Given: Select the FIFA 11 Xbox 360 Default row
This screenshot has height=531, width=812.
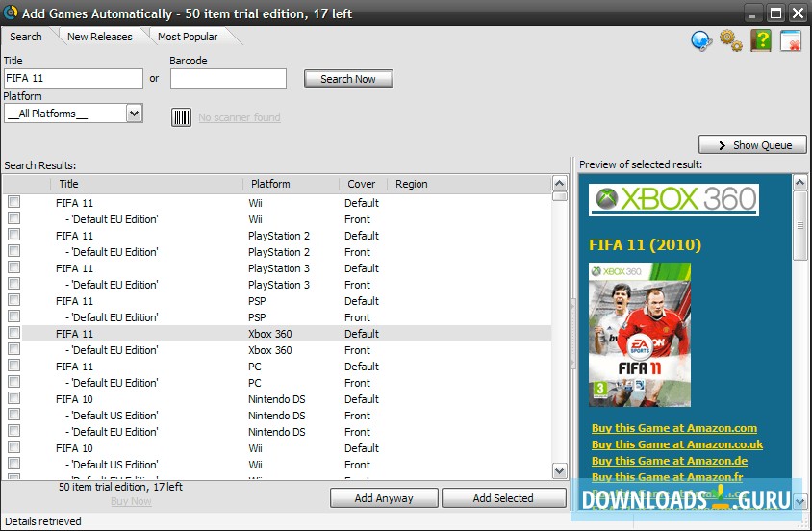Looking at the screenshot, I should (287, 333).
